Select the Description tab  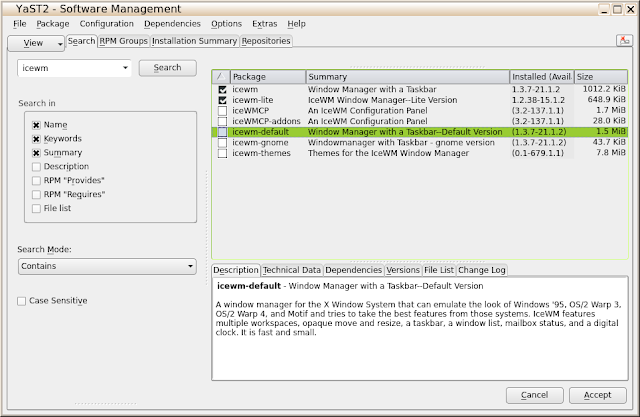coord(236,270)
